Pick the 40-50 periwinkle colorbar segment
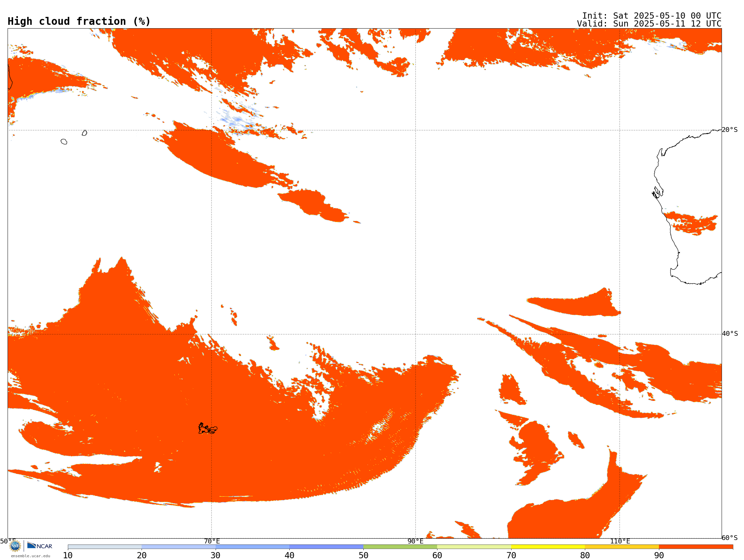Screen dimensions: 744x560 pos(327,547)
